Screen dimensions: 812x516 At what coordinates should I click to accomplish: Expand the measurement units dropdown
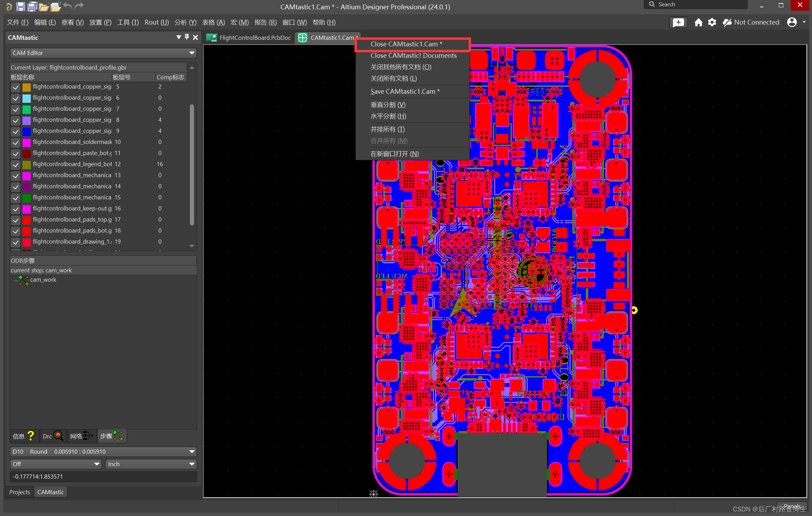pyautogui.click(x=150, y=464)
